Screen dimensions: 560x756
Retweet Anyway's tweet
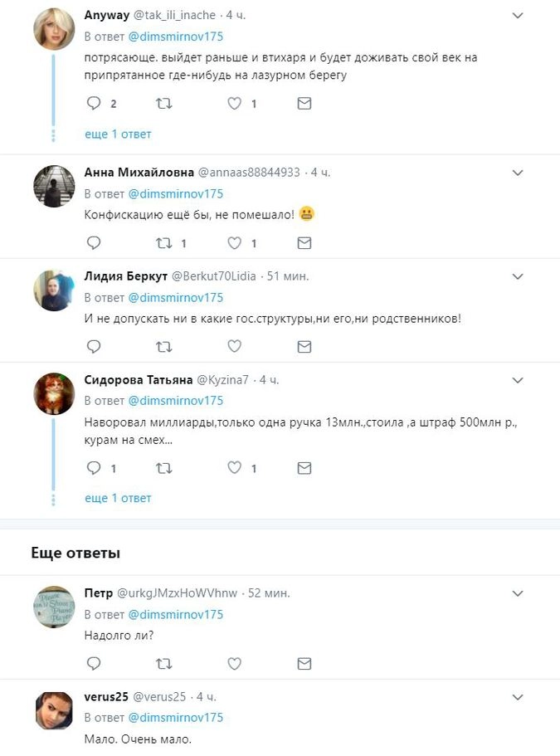(x=164, y=104)
